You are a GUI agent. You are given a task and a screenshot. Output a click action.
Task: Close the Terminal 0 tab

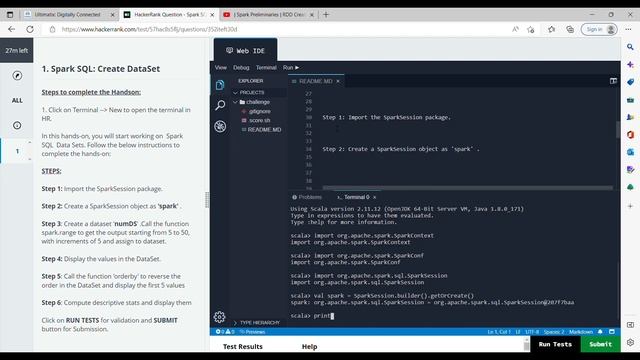(374, 197)
